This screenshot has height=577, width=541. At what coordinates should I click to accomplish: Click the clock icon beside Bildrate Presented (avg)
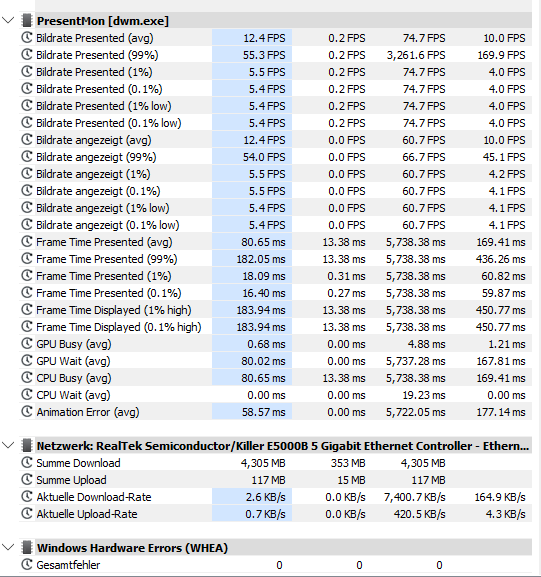(27, 38)
